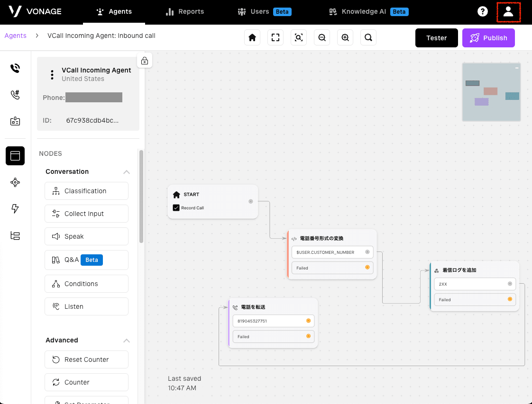Click the code icon on 電話番号形式の変換 node

(x=294, y=239)
